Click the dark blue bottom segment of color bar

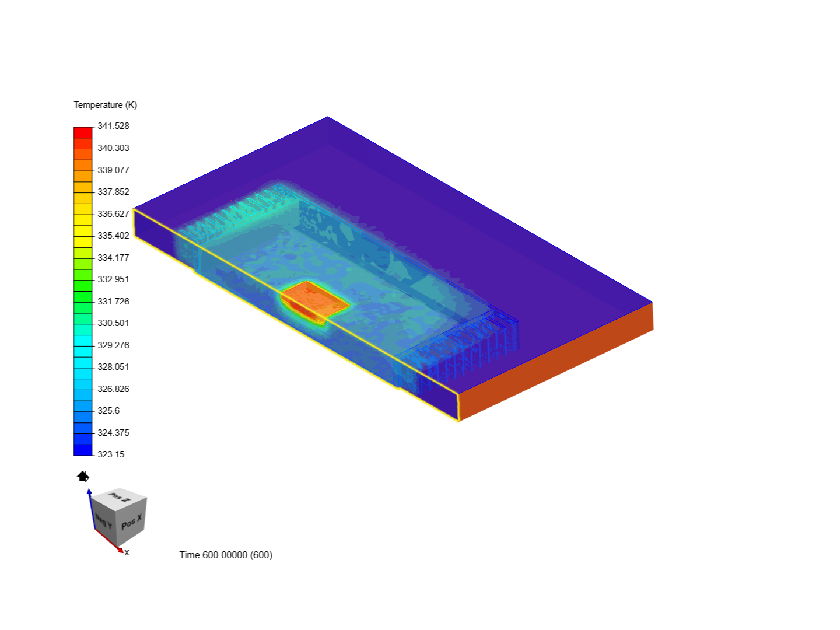coord(83,450)
